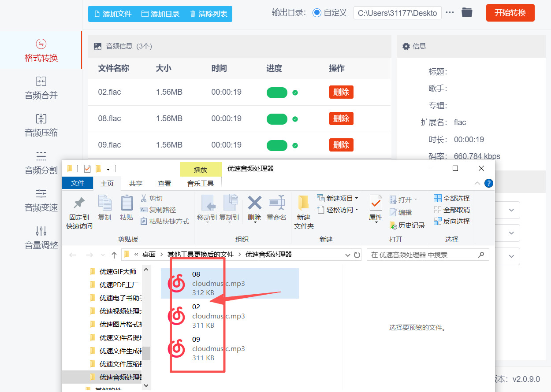Click the 粘贴 ribbon icon
Viewport: 551px width, 392px height.
127,203
